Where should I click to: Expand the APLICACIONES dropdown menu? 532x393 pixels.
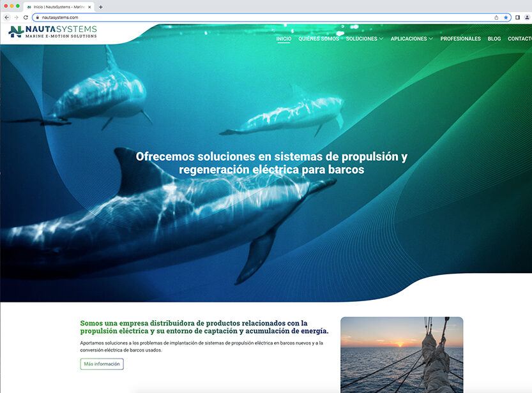tap(409, 38)
